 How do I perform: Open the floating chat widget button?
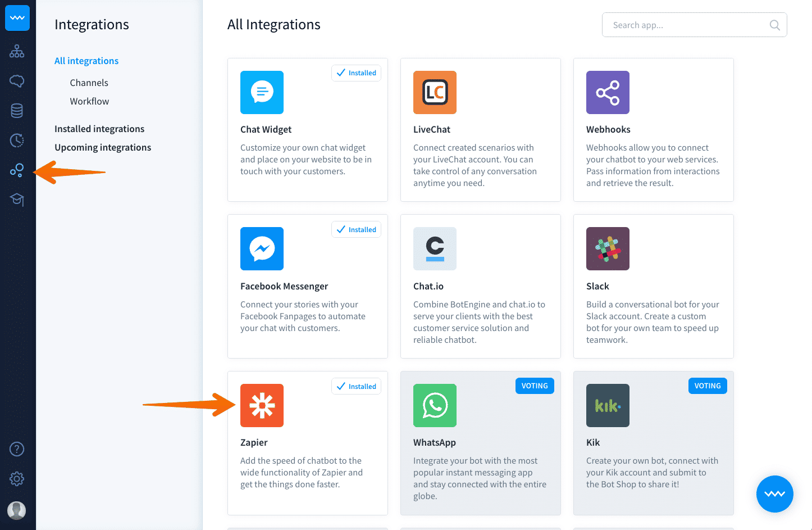pyautogui.click(x=774, y=494)
